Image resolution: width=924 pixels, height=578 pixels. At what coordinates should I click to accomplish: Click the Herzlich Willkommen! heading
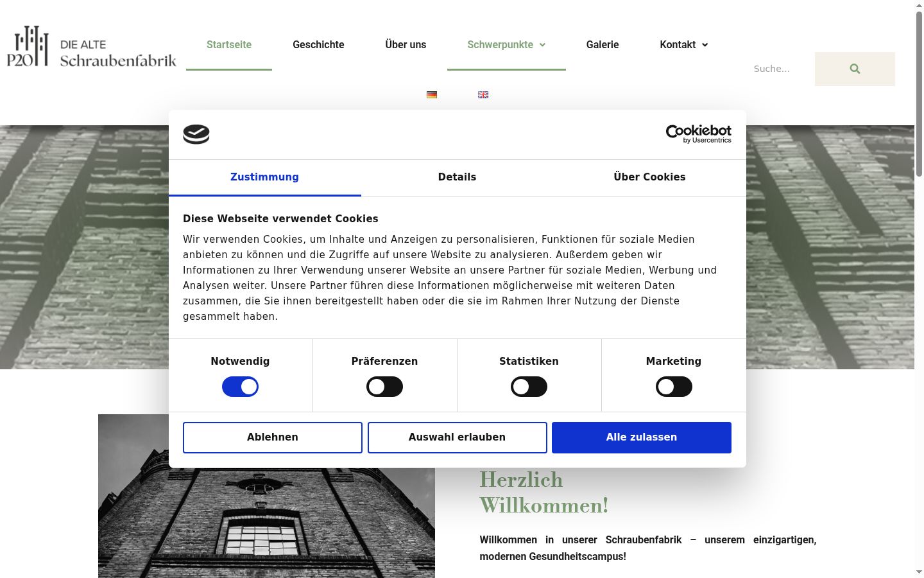pos(543,493)
